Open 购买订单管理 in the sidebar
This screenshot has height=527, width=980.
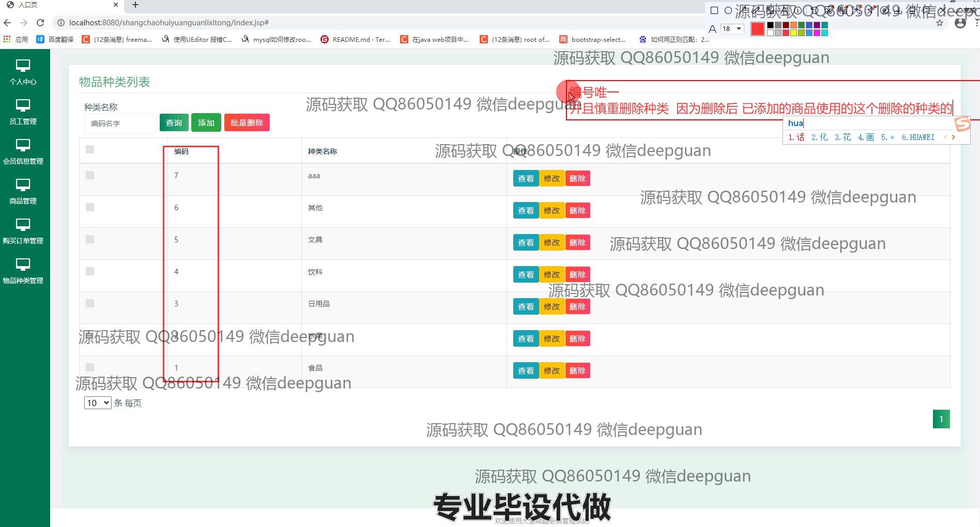[x=23, y=230]
